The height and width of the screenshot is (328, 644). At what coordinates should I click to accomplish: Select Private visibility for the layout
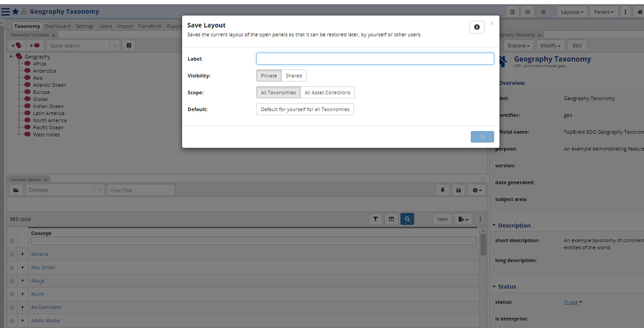268,75
